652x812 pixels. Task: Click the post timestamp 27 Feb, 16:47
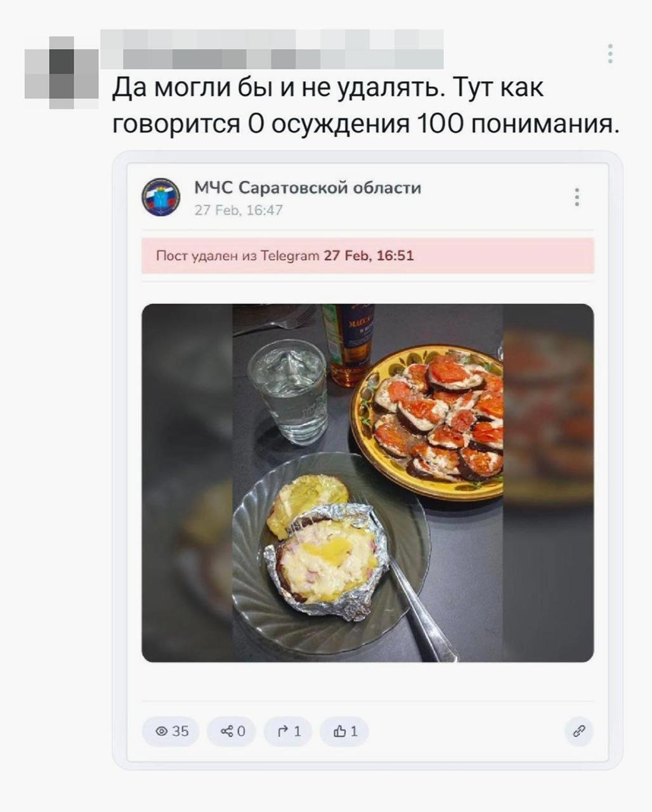tap(238, 210)
